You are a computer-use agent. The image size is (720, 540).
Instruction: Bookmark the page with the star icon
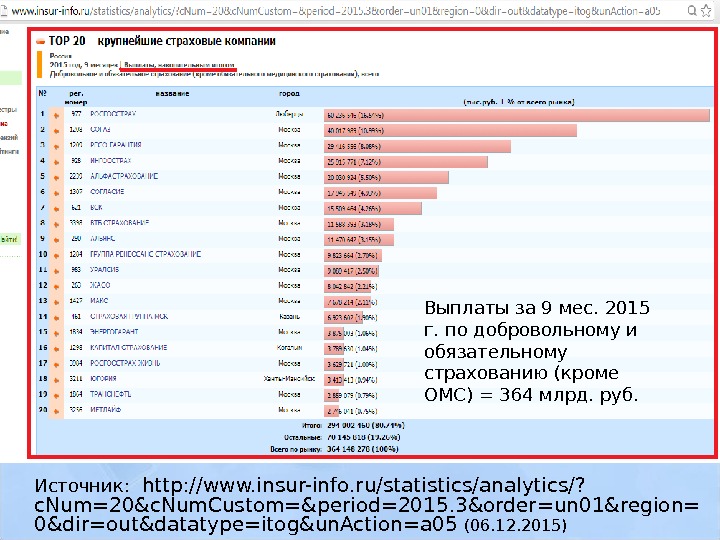point(706,11)
